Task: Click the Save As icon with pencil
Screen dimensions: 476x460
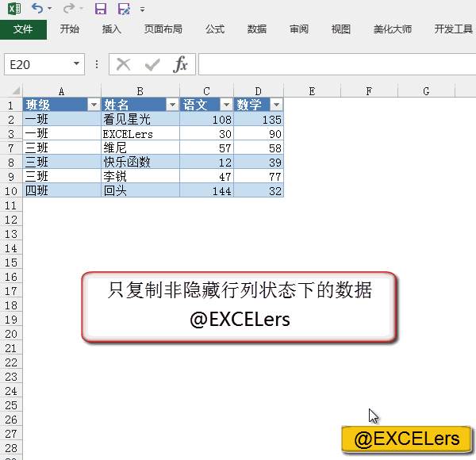Action: coord(123,9)
